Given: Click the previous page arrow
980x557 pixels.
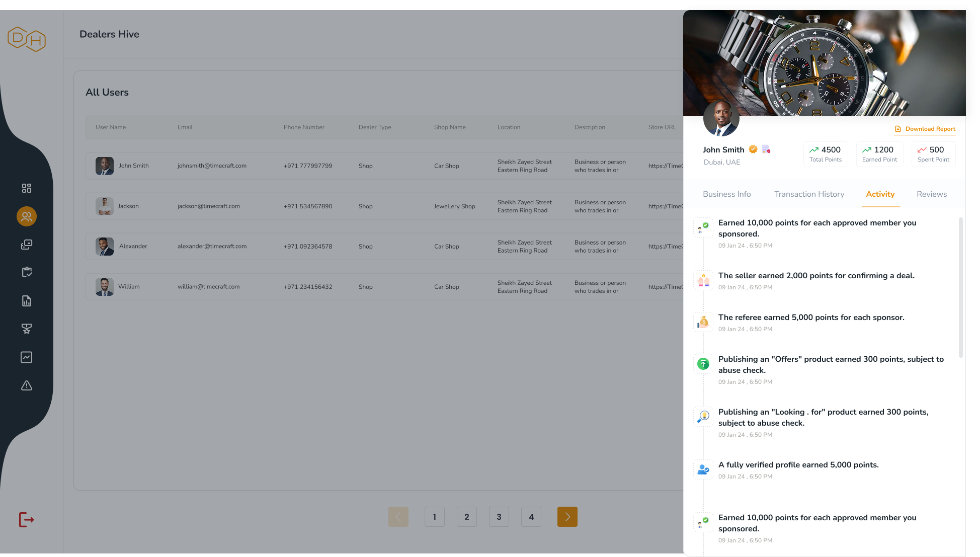Looking at the screenshot, I should point(398,517).
